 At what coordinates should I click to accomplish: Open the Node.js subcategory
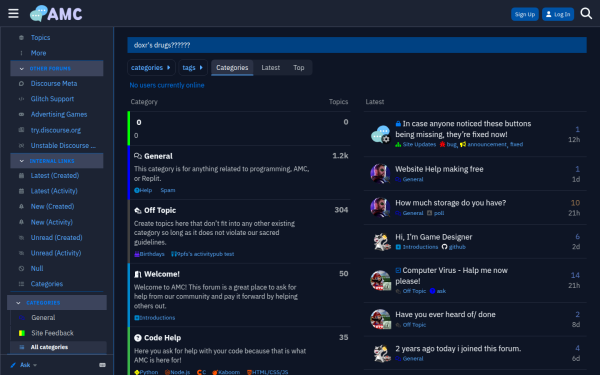[177, 372]
